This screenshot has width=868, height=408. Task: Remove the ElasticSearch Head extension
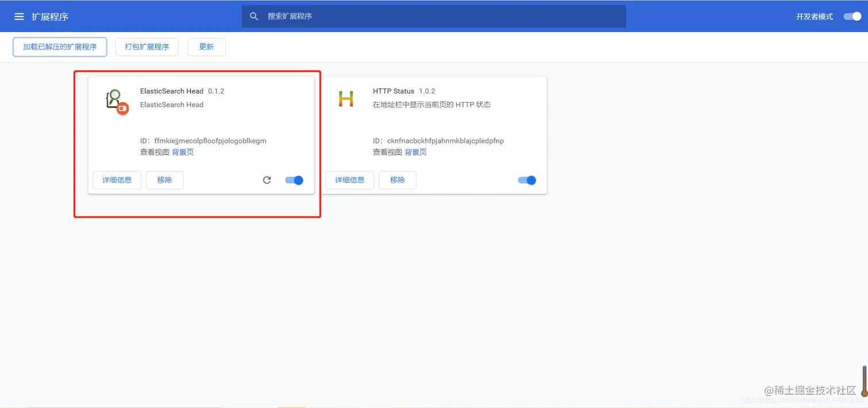[165, 180]
